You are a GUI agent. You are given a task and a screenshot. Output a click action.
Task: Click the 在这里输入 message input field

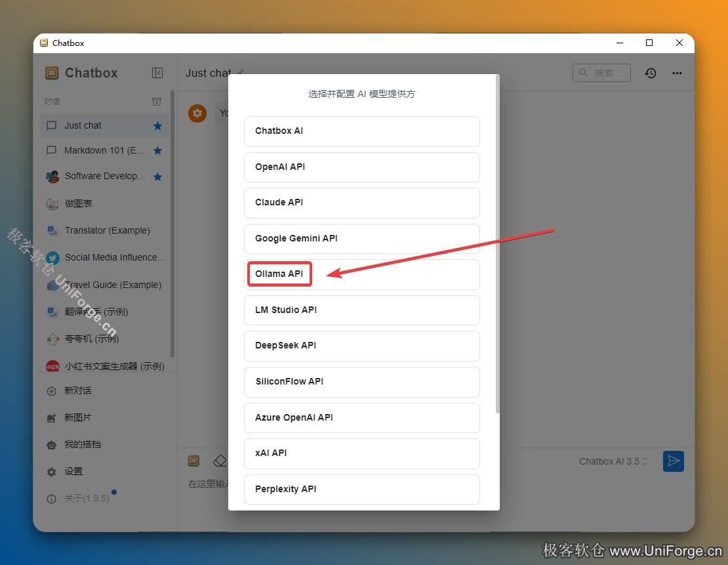coord(208,484)
